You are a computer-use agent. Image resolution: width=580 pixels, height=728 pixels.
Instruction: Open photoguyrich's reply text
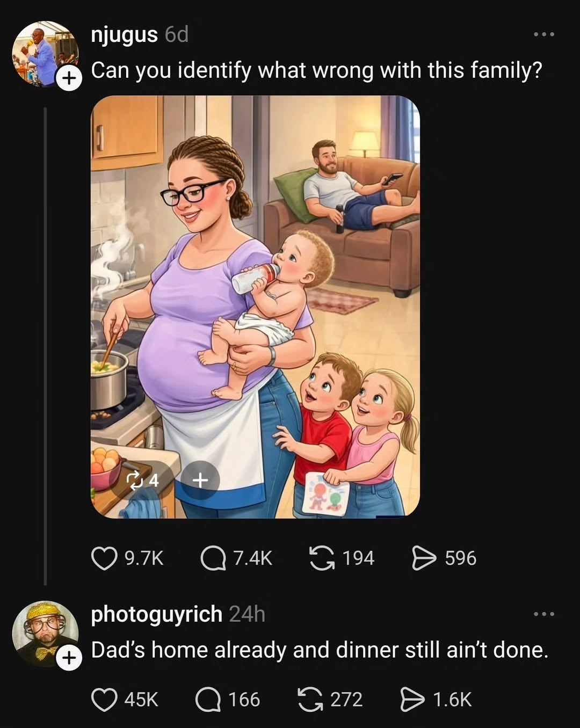point(320,650)
